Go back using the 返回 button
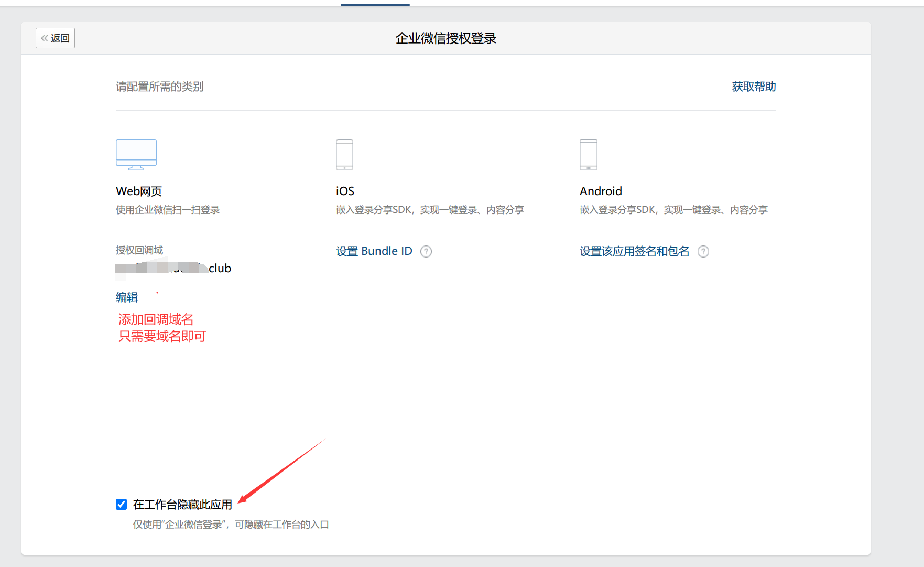 pyautogui.click(x=55, y=38)
